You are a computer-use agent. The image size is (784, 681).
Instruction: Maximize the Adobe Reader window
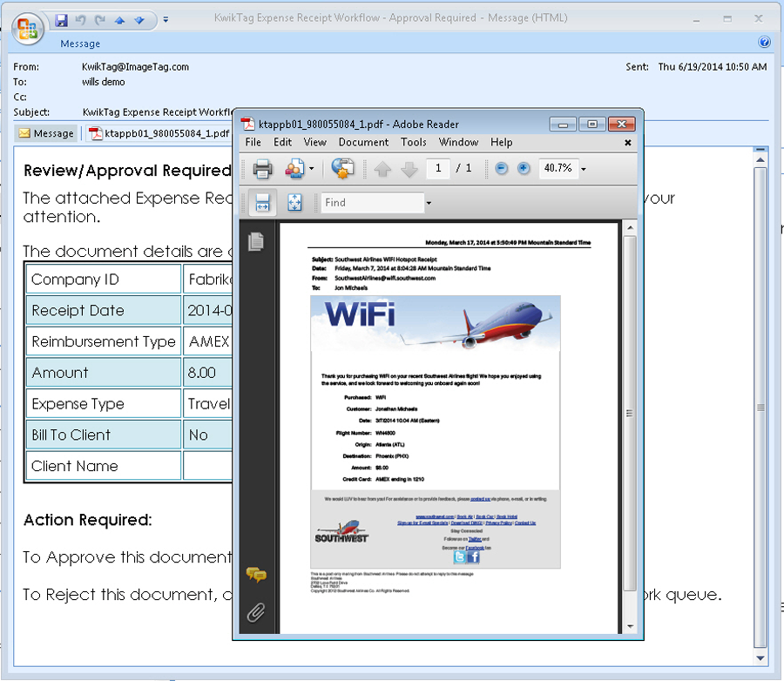592,124
